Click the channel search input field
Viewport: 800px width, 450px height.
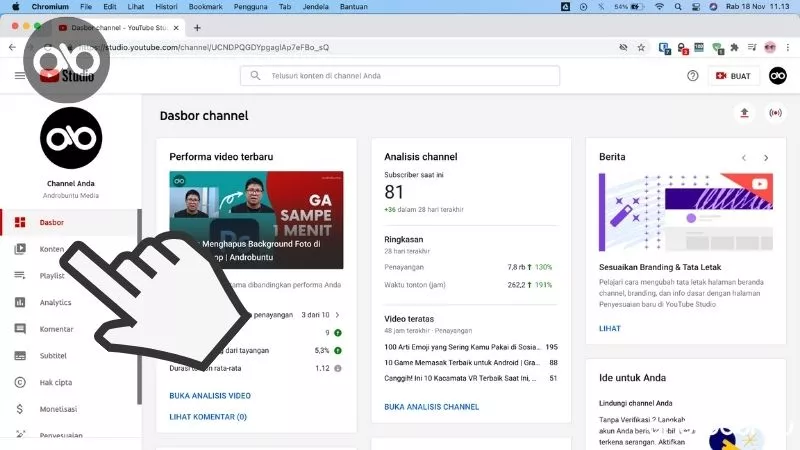400,76
